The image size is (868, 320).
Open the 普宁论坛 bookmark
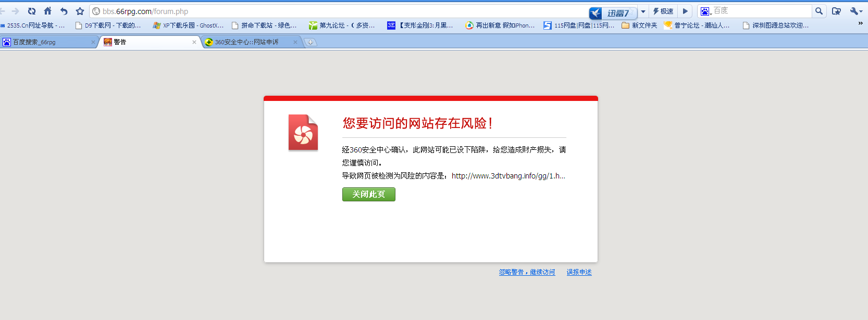[x=697, y=25]
